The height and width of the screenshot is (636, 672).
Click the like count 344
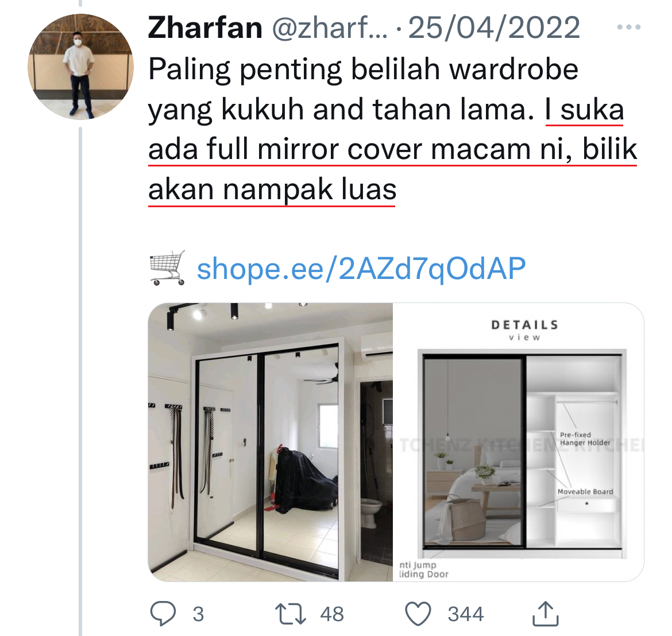coord(466,614)
